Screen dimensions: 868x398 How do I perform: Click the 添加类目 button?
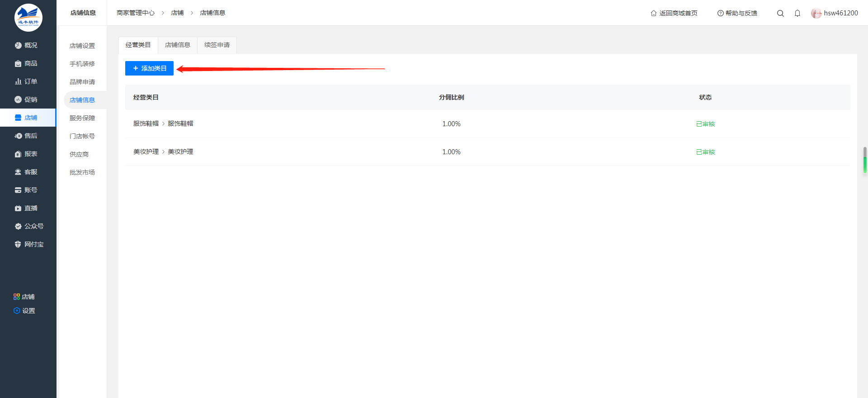pos(149,68)
